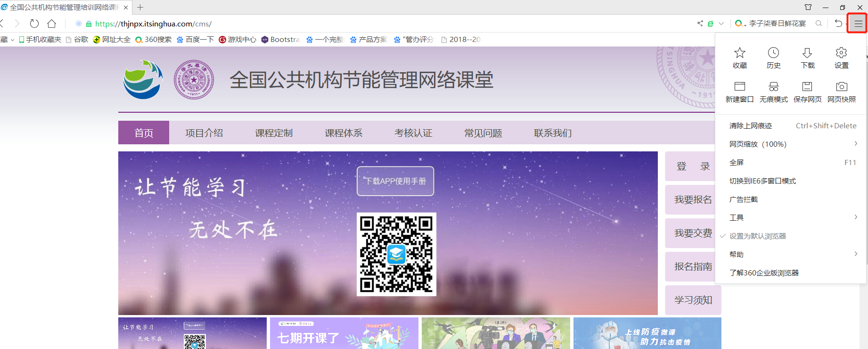Click the 学习须知 sidebar button
The image size is (868, 349).
[693, 300]
